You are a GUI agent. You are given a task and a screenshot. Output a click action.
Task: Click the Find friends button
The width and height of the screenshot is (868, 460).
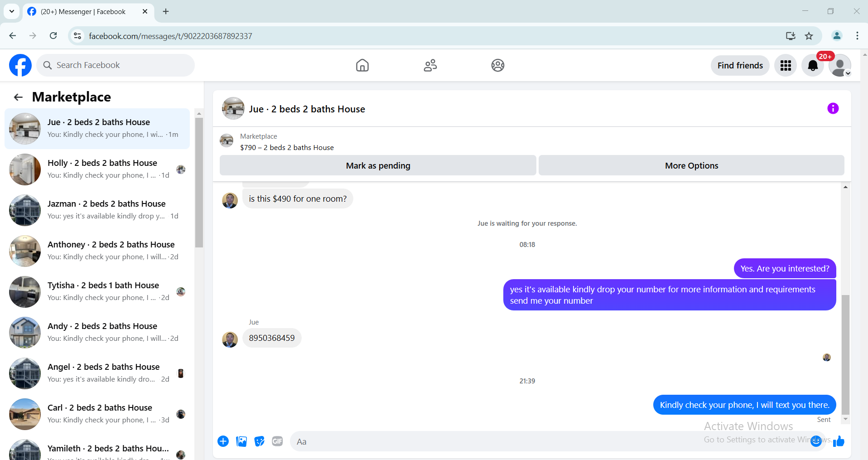(740, 66)
